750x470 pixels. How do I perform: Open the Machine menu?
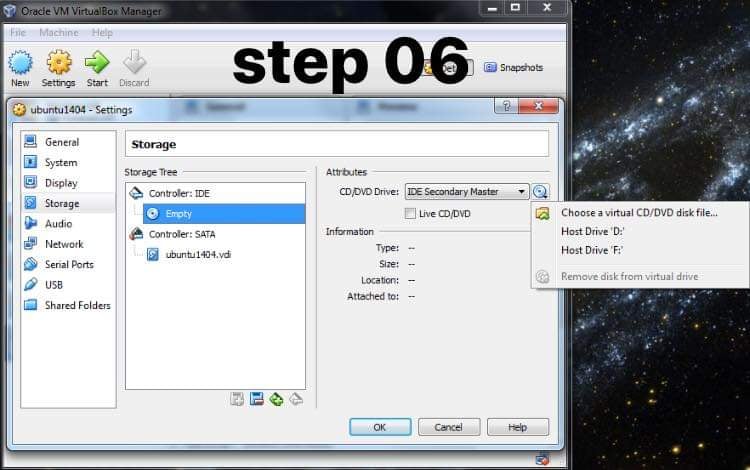tap(59, 33)
